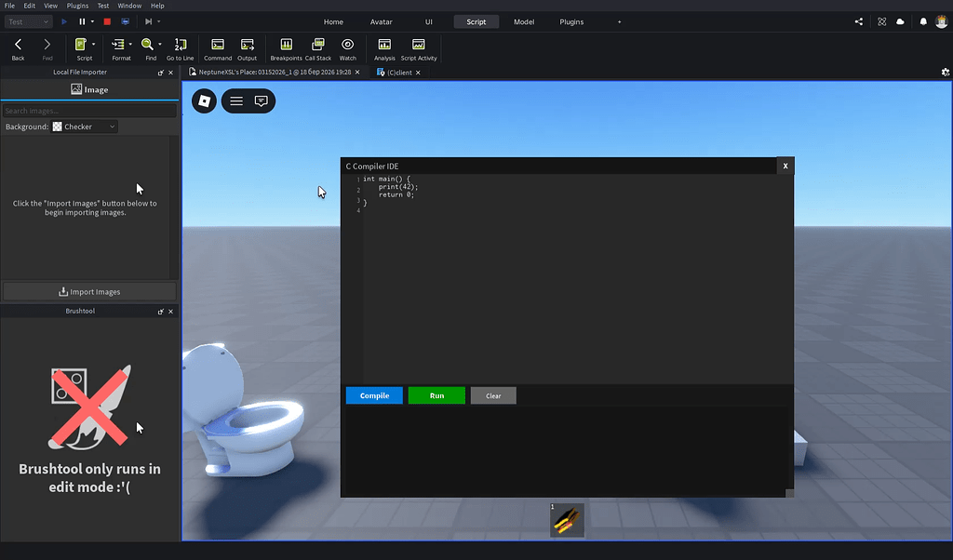
Task: Open the Watch panel
Action: click(x=348, y=49)
